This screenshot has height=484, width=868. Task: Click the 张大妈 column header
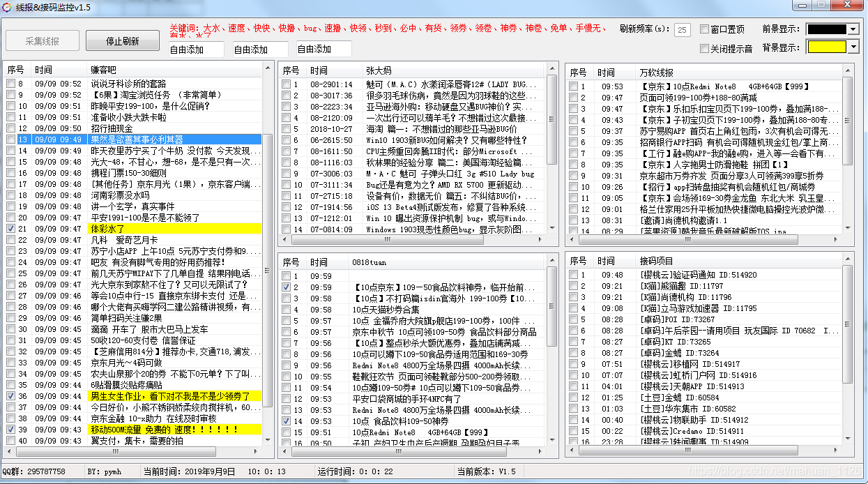pos(456,70)
